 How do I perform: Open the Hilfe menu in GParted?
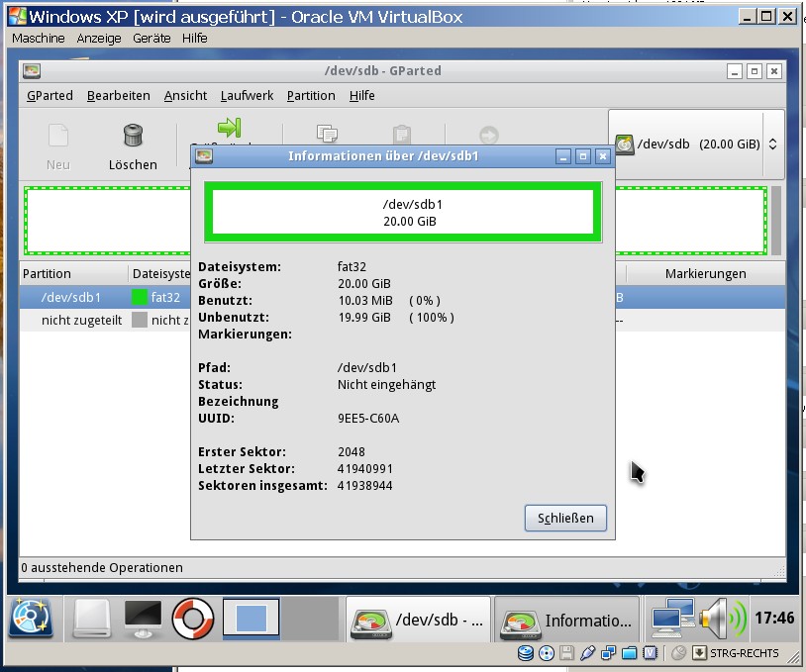point(361,96)
